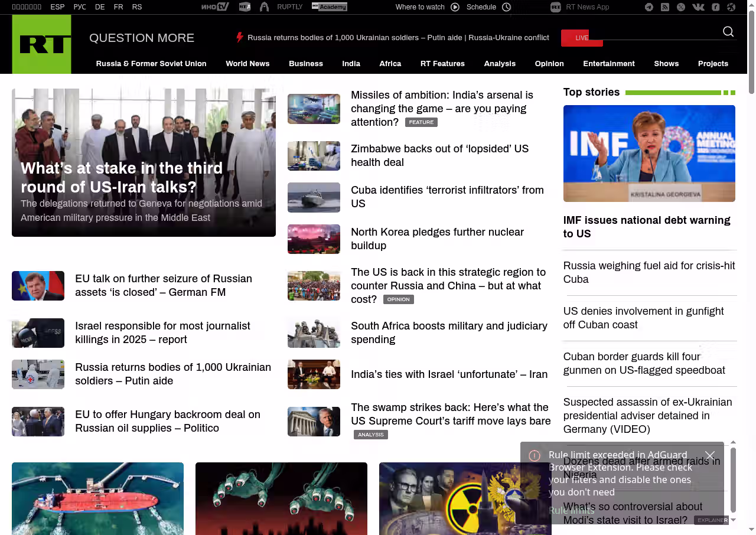
Task: Go to the Opinion menu section
Action: click(549, 64)
